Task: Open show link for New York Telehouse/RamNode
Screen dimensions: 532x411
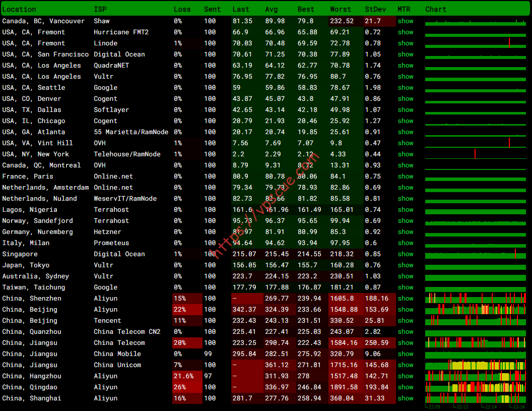Action: pos(406,154)
